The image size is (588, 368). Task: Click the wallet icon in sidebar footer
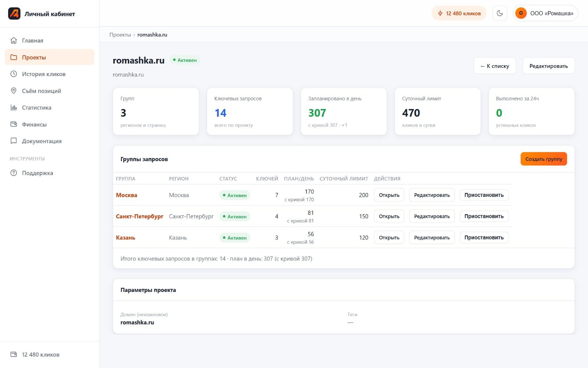click(14, 354)
